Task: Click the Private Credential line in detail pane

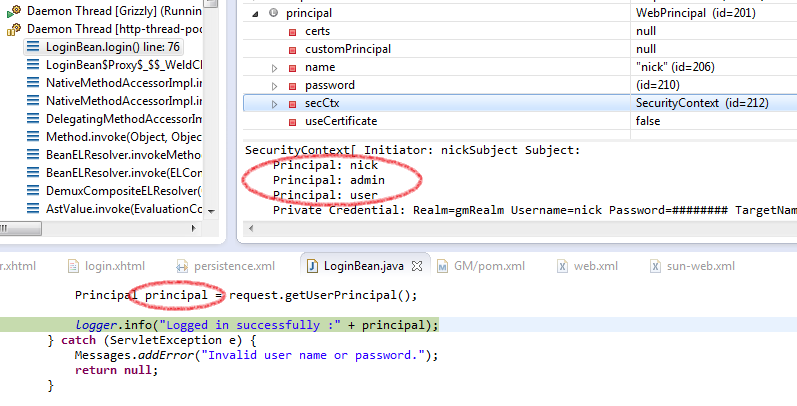Action: pyautogui.click(x=535, y=210)
